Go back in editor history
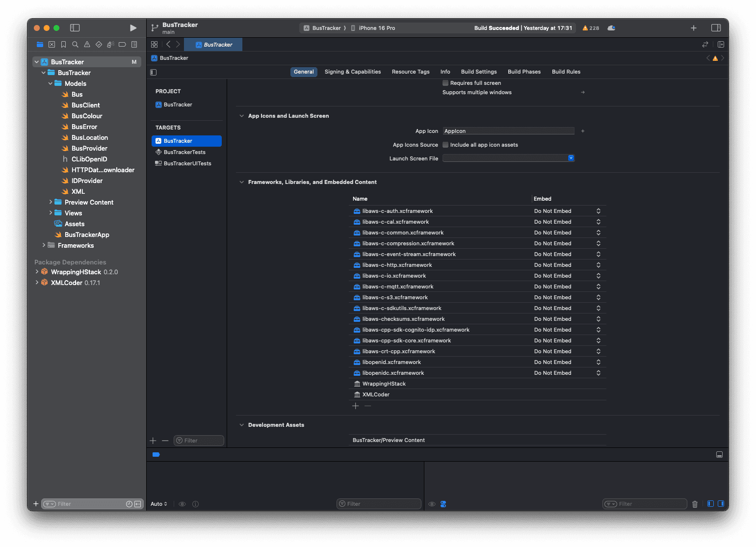Viewport: 756px width, 547px height. click(x=168, y=44)
